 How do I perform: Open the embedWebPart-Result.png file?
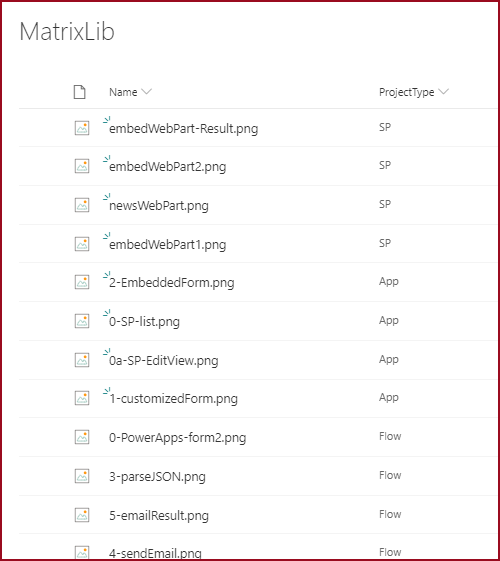coord(183,128)
